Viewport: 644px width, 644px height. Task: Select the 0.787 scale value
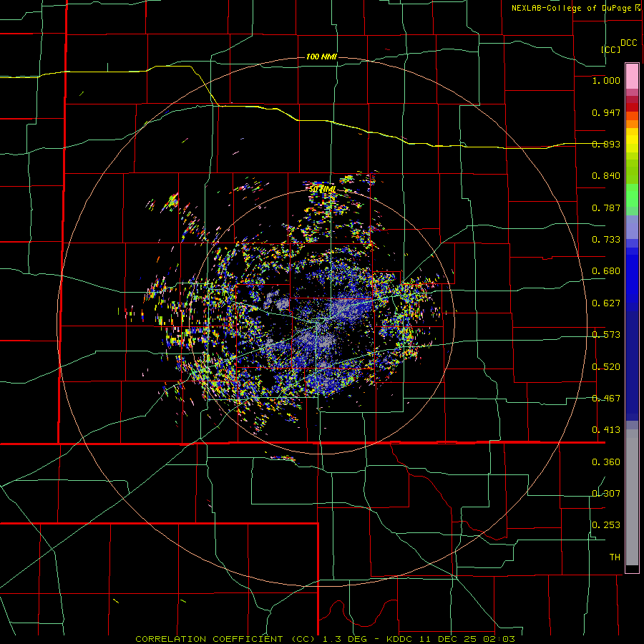(x=606, y=208)
